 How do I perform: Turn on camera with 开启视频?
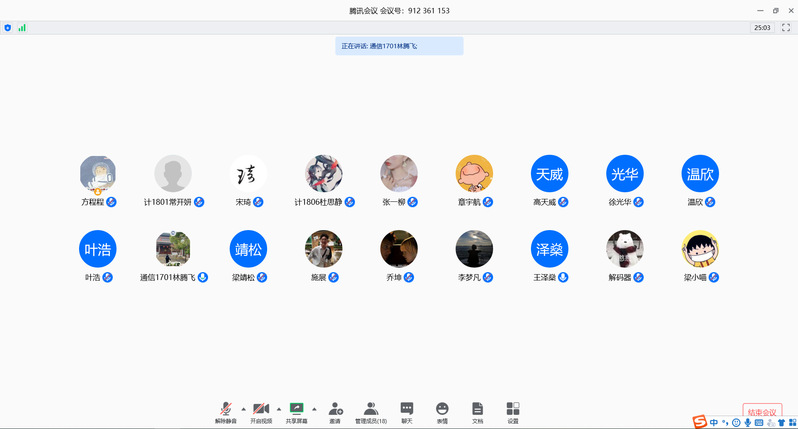coord(261,411)
